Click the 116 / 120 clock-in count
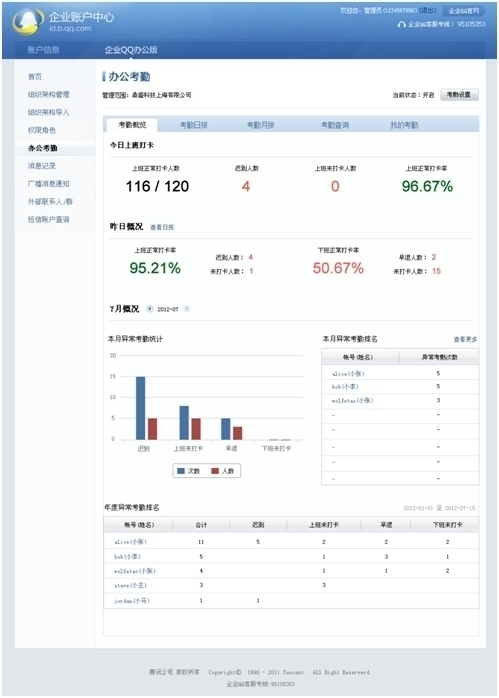This screenshot has width=499, height=698. [x=157, y=186]
